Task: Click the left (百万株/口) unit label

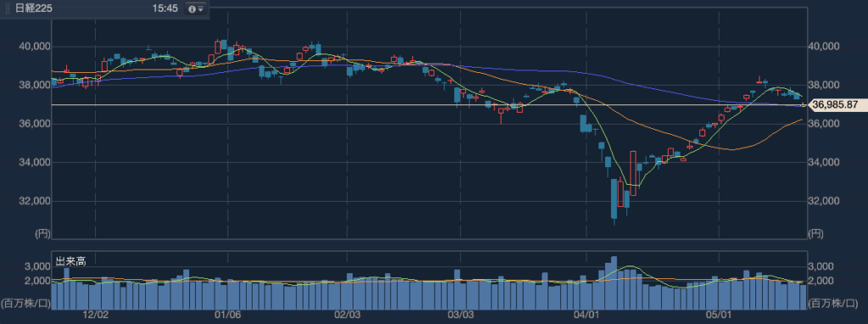Action: (x=25, y=303)
